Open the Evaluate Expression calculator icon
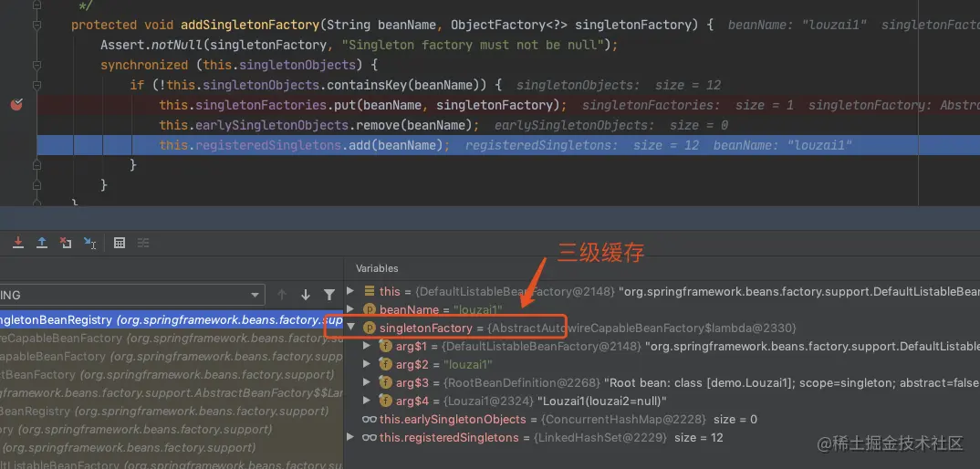 (120, 243)
